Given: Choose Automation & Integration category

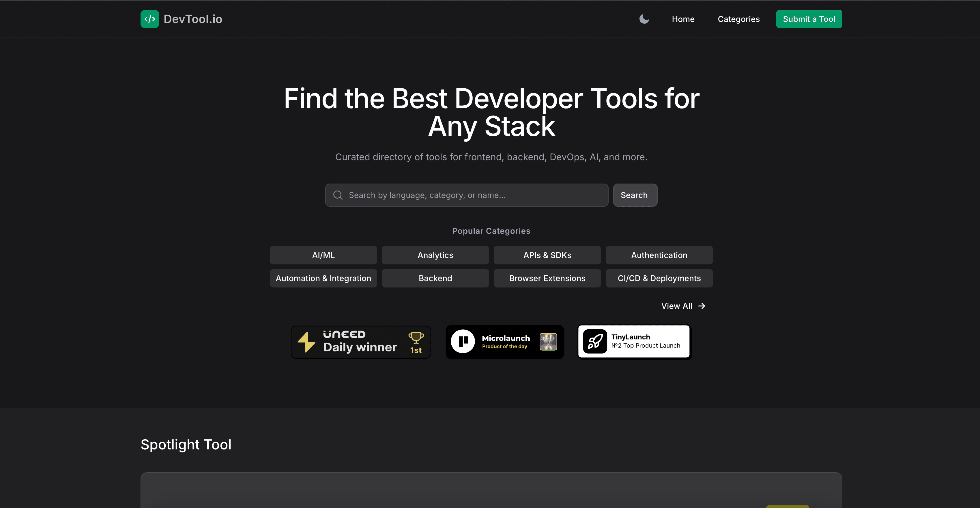Looking at the screenshot, I should tap(323, 278).
